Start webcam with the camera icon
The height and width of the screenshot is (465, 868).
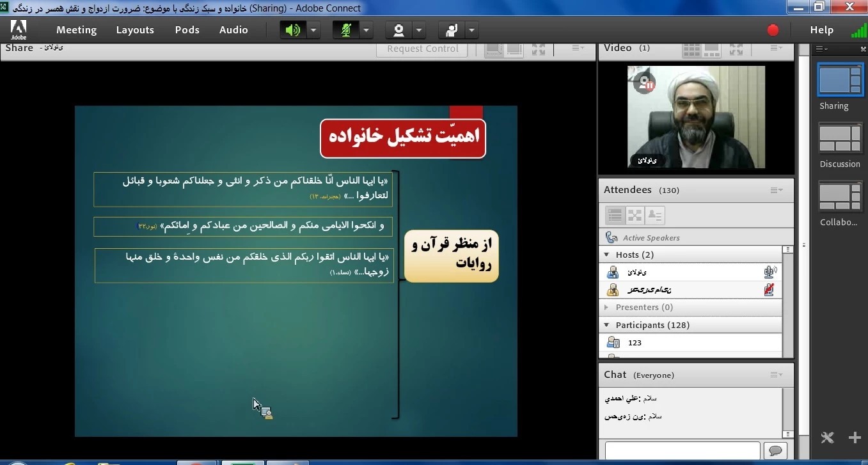click(399, 30)
